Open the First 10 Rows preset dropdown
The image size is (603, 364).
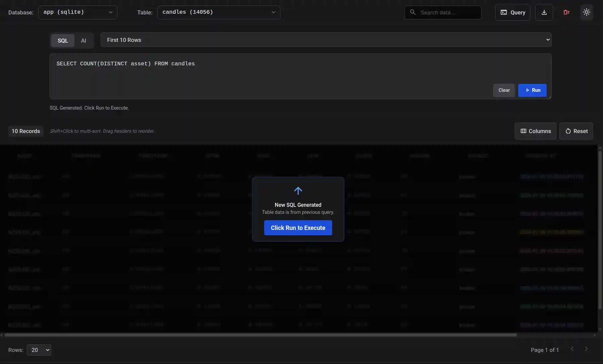point(325,40)
